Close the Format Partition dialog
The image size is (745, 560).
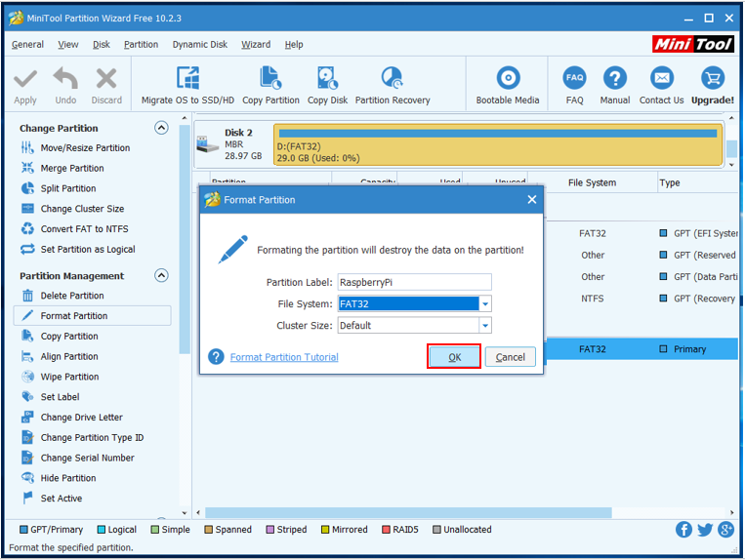coord(532,200)
